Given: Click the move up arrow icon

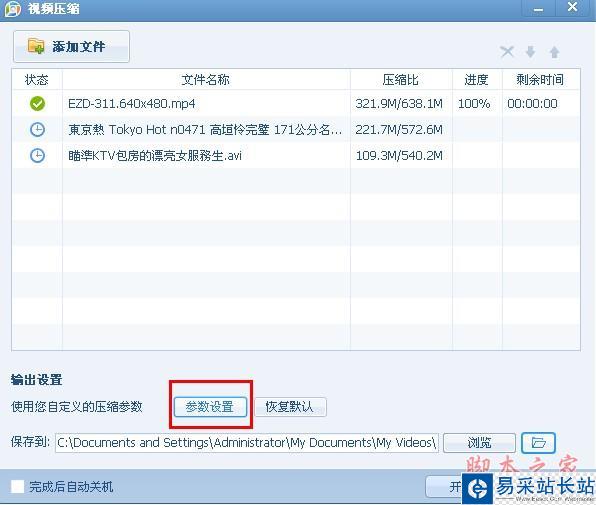Looking at the screenshot, I should click(555, 52).
